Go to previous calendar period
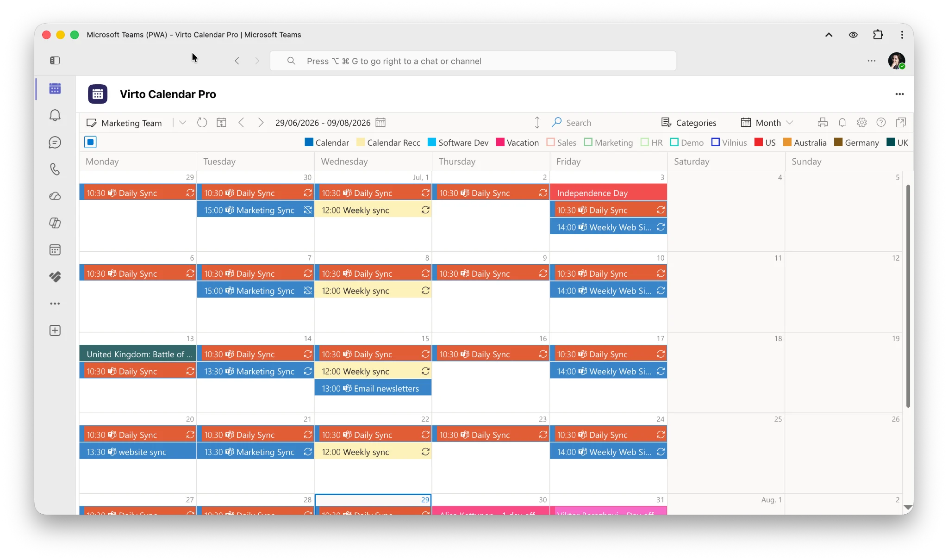 (241, 123)
